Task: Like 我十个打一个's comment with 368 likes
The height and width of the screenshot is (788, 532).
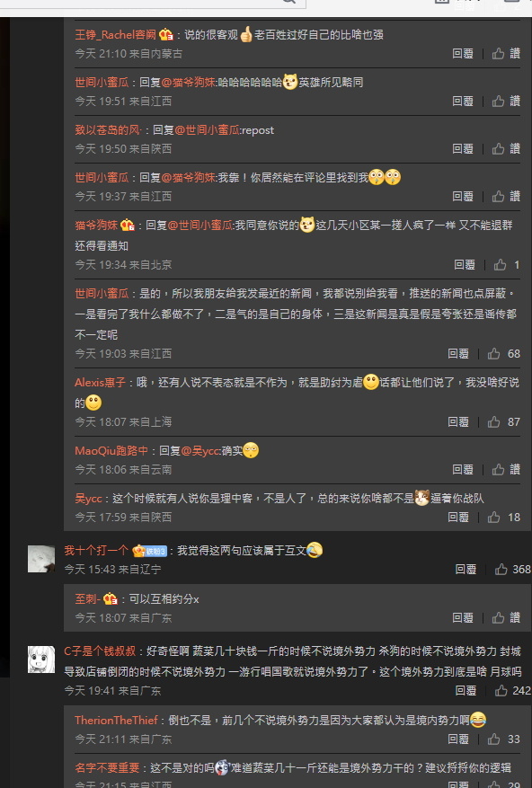Action: pyautogui.click(x=512, y=569)
